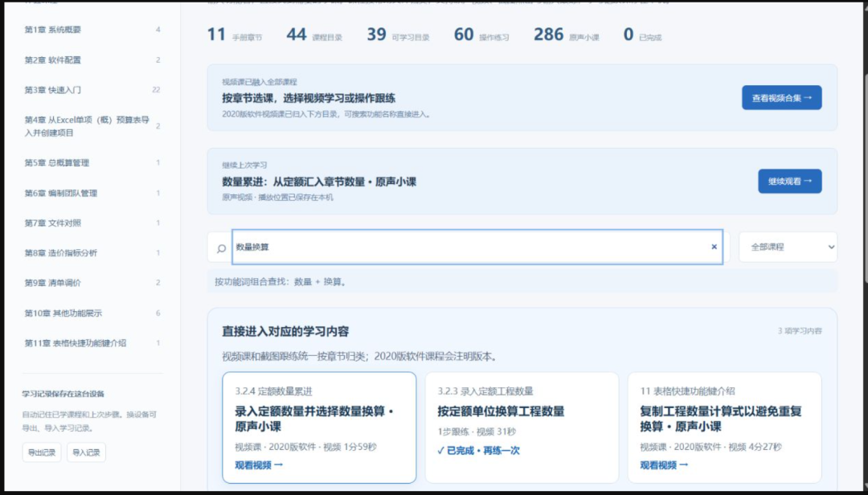Open card 录入定额数量并选择数量换算·原声小课
The image size is (868, 495).
click(x=319, y=427)
